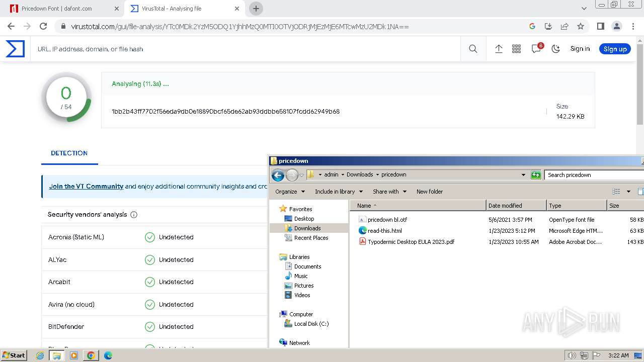The height and width of the screenshot is (362, 644).
Task: Select the pricedown bl.otf file
Action: click(387, 220)
